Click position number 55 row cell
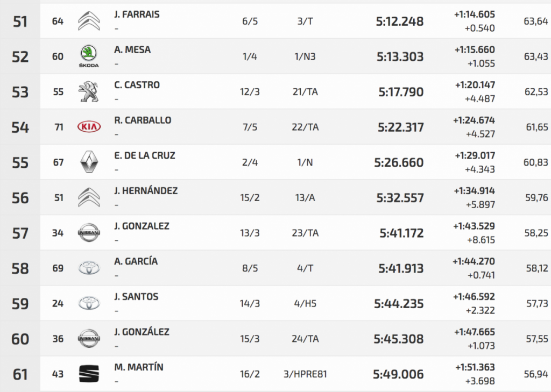The image size is (551, 392). click(20, 162)
